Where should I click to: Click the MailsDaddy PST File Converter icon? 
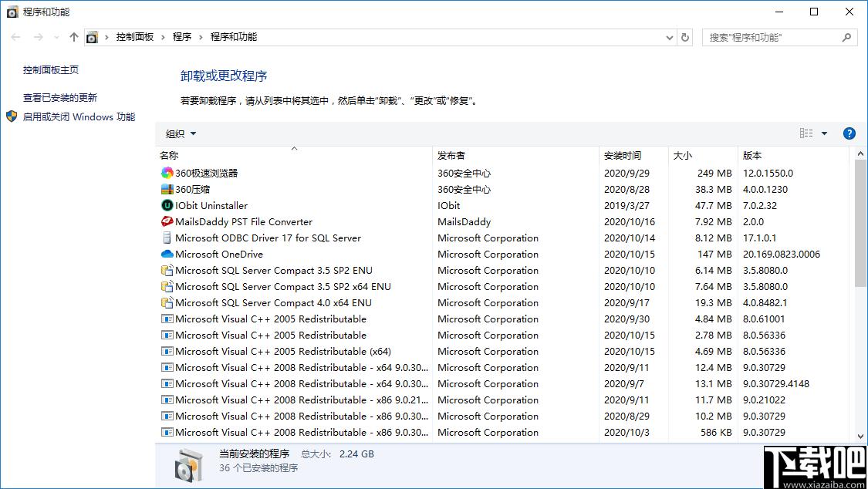(x=167, y=222)
